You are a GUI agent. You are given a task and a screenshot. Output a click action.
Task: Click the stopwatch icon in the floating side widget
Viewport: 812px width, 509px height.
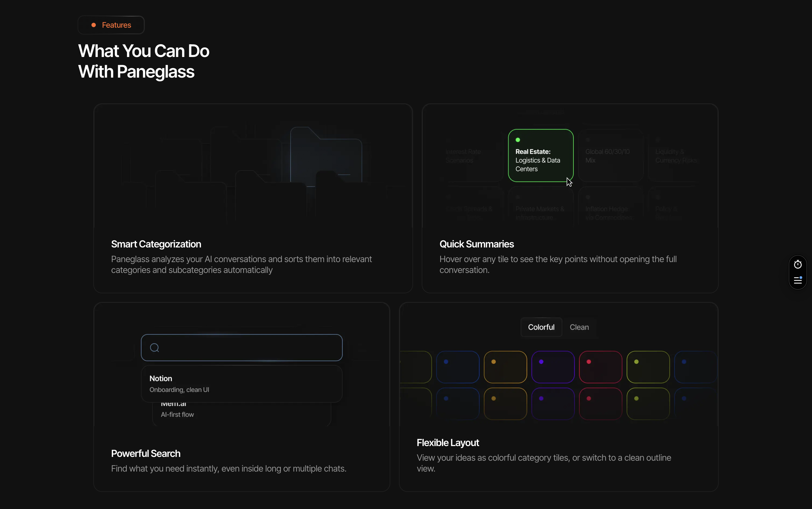tap(798, 264)
